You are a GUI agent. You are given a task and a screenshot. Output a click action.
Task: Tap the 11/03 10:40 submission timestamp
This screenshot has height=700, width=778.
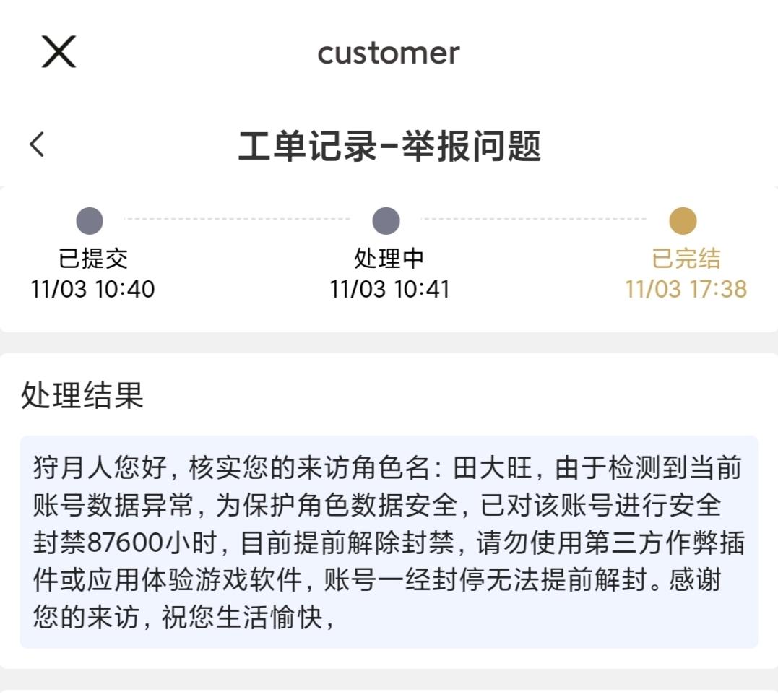coord(92,290)
